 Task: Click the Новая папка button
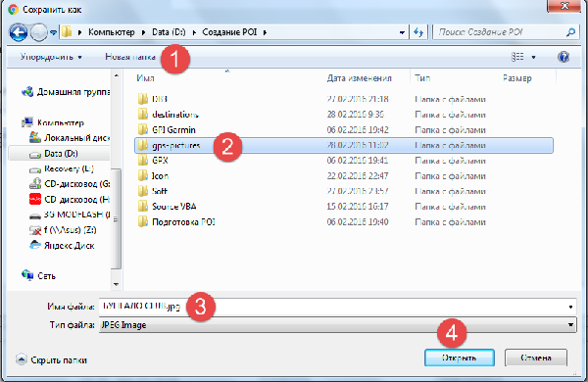(129, 57)
